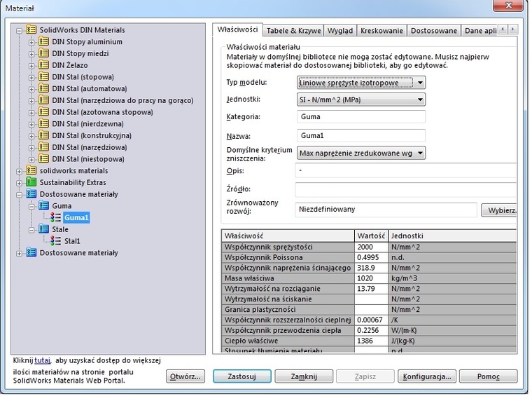Click the Wybierz button for Zrównoważony rozwój

(499, 210)
